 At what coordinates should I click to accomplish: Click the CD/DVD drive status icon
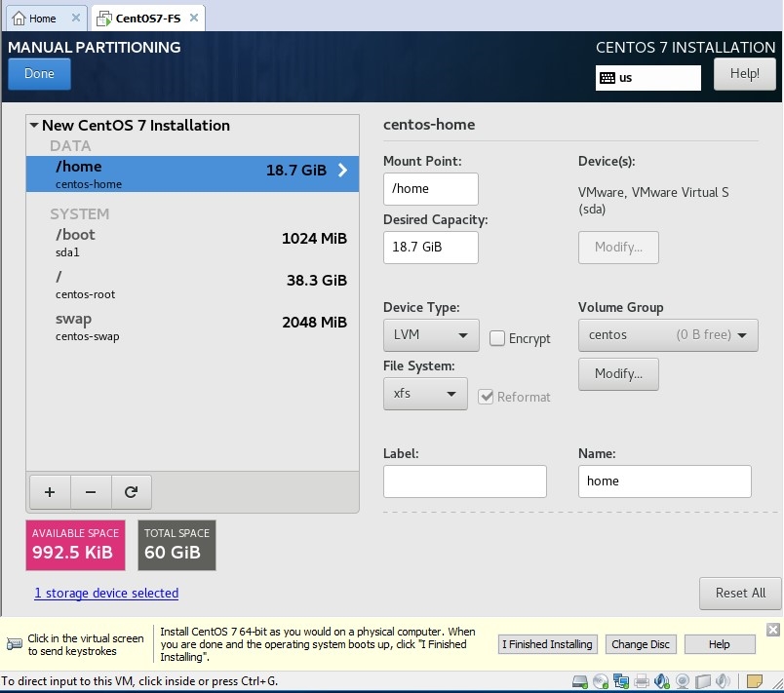pyautogui.click(x=601, y=681)
